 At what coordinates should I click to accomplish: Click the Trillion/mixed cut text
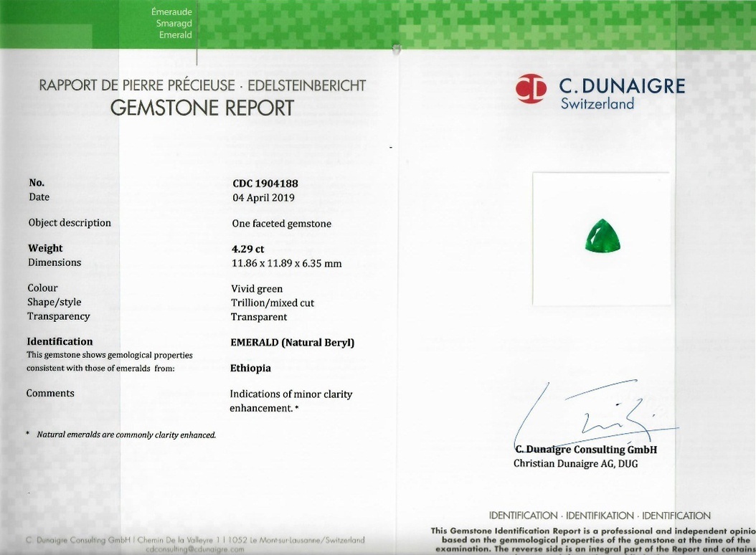coord(273,303)
